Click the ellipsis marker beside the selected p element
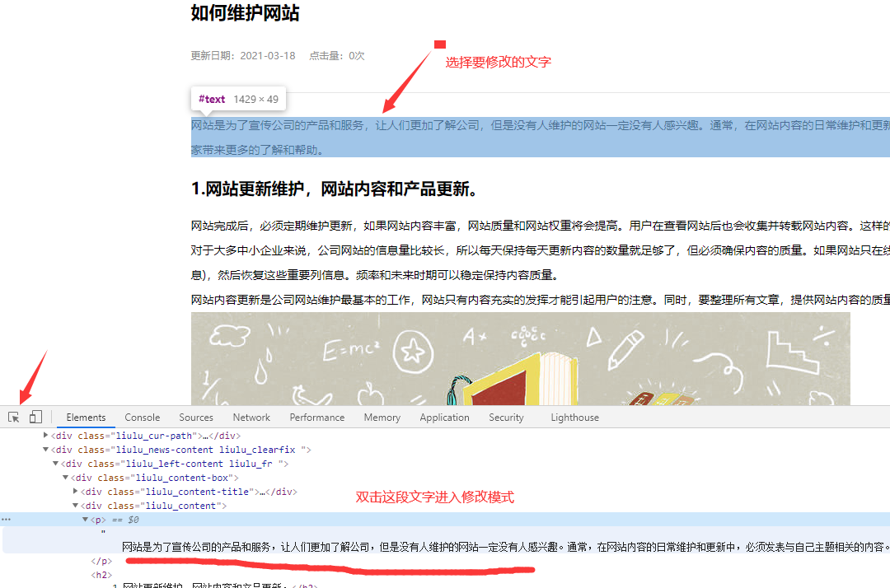Viewport: 890px width, 588px height. point(5,519)
